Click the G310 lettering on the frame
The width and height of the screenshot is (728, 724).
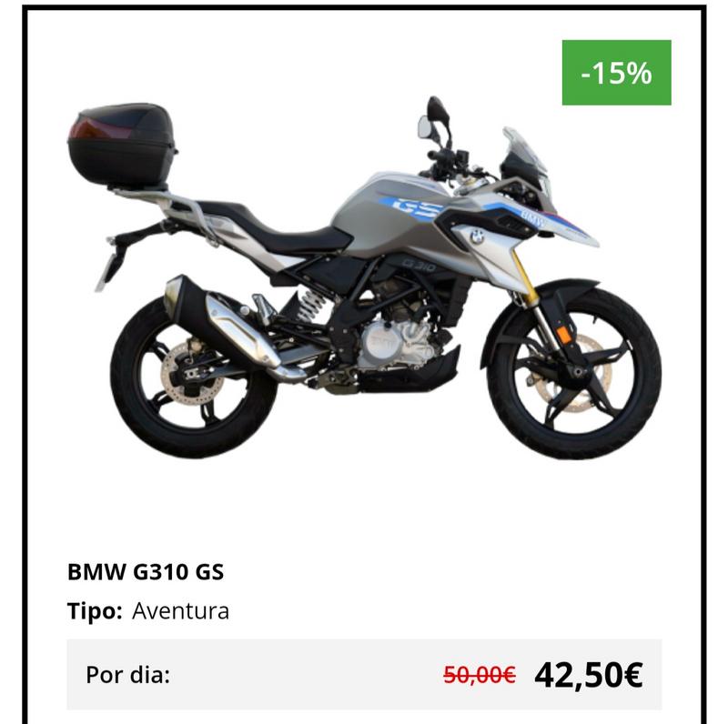point(419,266)
